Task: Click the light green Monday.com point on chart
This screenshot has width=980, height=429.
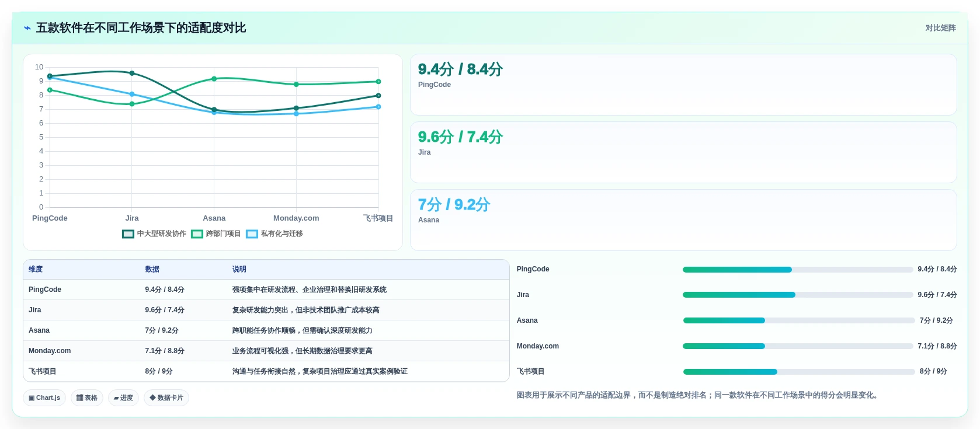Action: point(296,85)
